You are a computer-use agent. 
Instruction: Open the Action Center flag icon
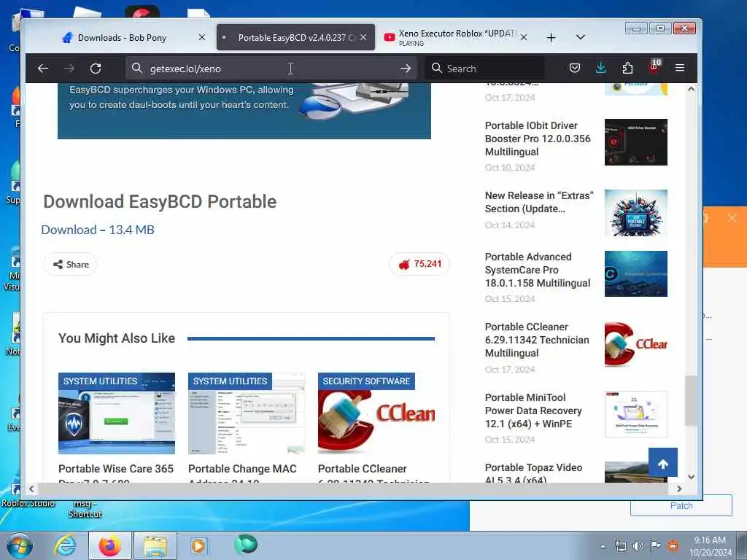pyautogui.click(x=656, y=546)
